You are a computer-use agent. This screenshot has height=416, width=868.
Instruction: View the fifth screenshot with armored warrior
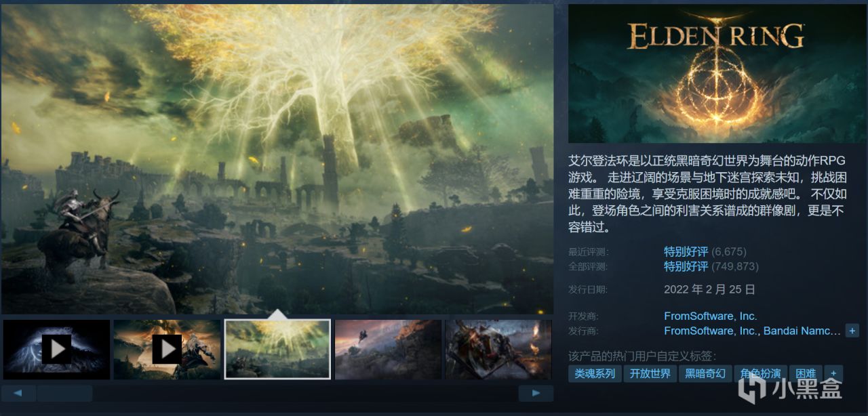[x=498, y=350]
